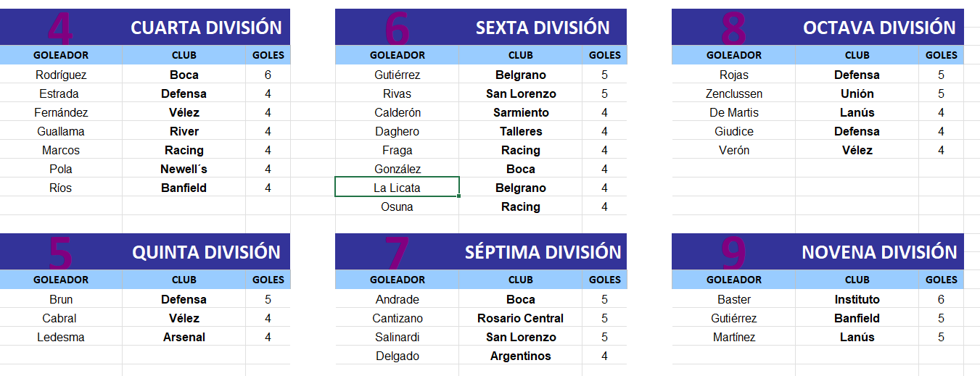Click the GOLEADOR header of Sexta División

coord(398,55)
